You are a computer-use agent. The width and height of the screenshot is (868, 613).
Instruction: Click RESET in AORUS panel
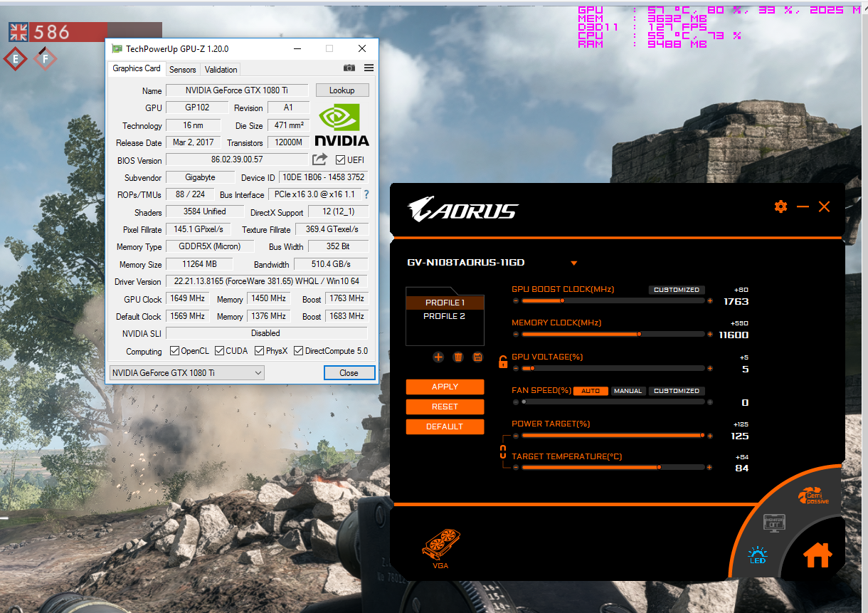(445, 407)
